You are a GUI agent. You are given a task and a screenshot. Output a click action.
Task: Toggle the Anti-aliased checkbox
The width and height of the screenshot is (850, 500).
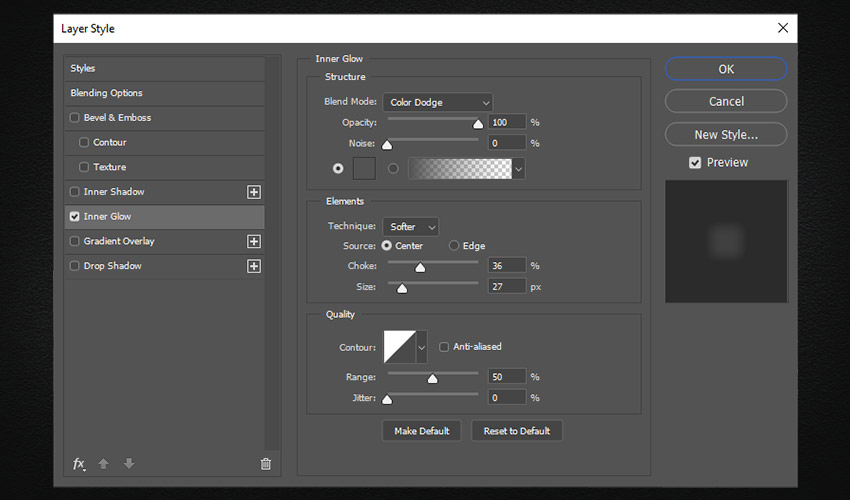click(x=444, y=347)
